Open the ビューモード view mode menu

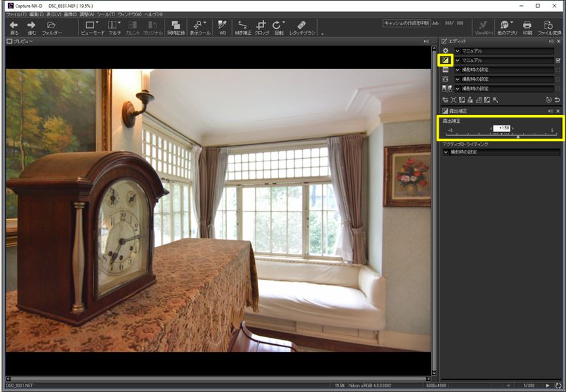point(92,28)
